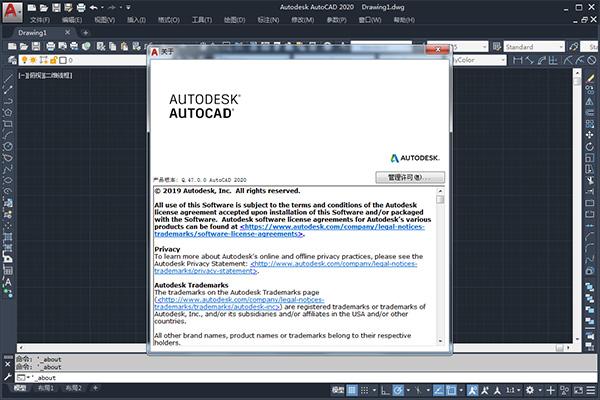Open the 窗口(W) menu
The width and height of the screenshot is (600, 400).
click(370, 20)
